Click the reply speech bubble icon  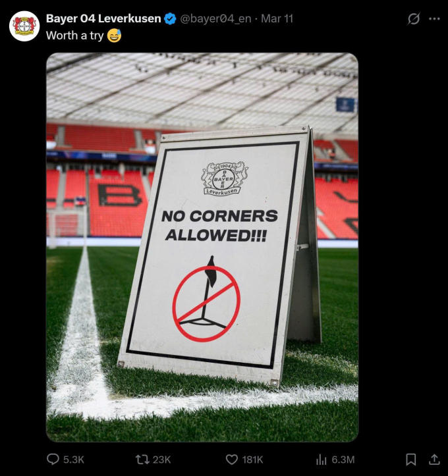pos(53,460)
